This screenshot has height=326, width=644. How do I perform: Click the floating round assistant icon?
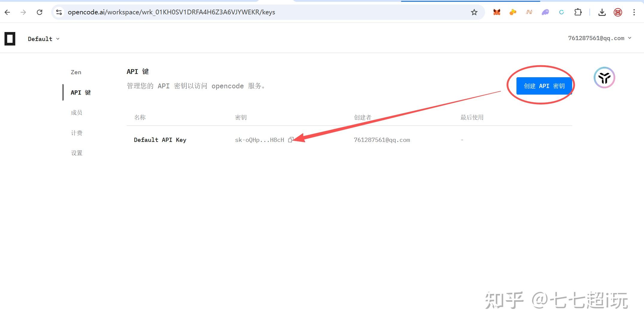[604, 78]
